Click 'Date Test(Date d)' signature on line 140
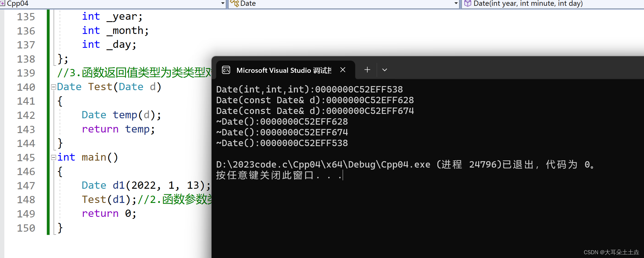 click(109, 87)
